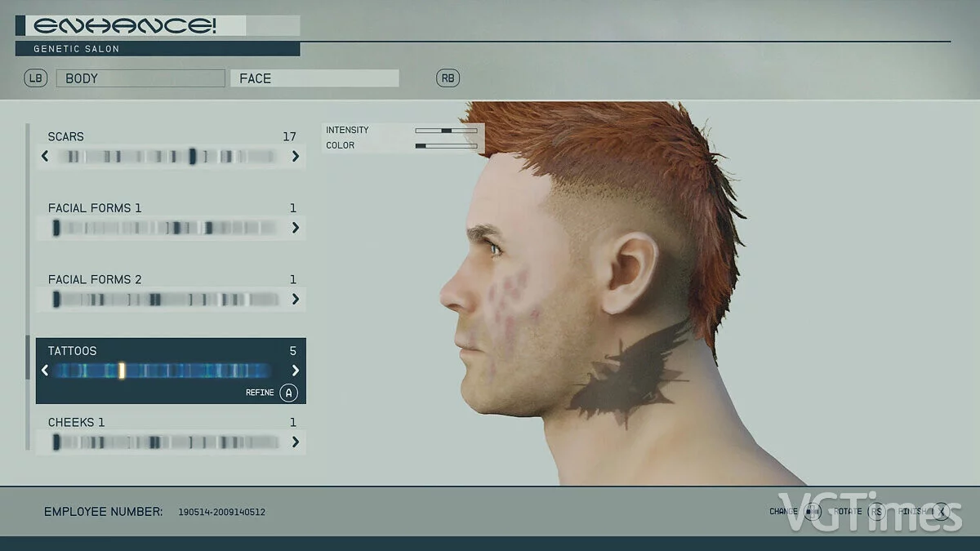The height and width of the screenshot is (551, 980).
Task: Click the right arrow for Scars
Action: click(x=296, y=156)
